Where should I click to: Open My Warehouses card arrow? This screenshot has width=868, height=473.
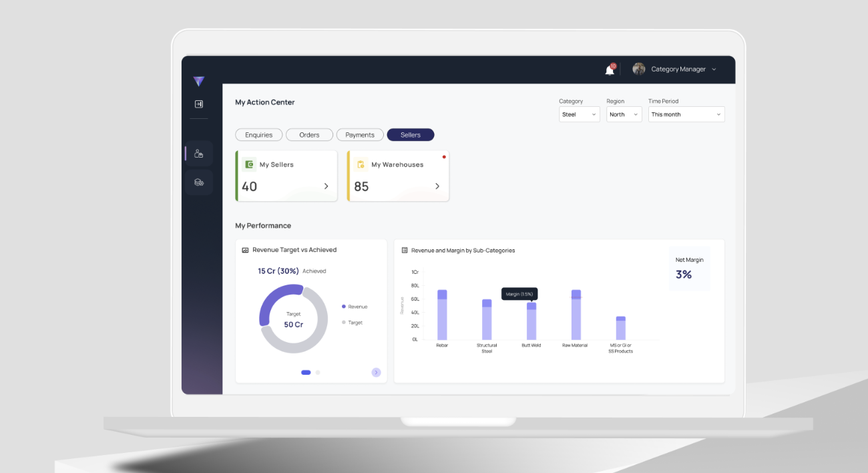click(437, 186)
